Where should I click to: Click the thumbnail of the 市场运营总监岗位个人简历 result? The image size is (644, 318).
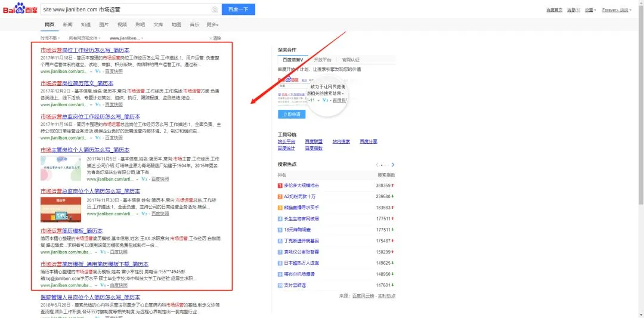pyautogui.click(x=61, y=210)
